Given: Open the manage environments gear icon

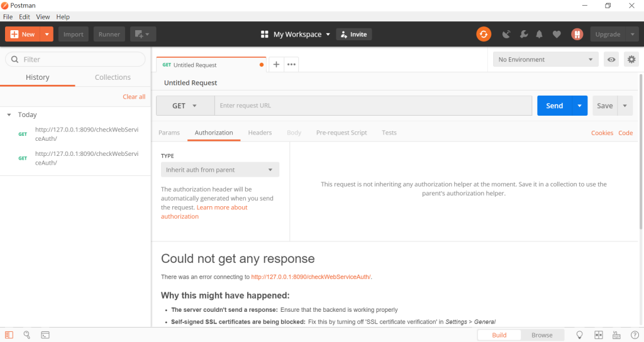Looking at the screenshot, I should 631,59.
